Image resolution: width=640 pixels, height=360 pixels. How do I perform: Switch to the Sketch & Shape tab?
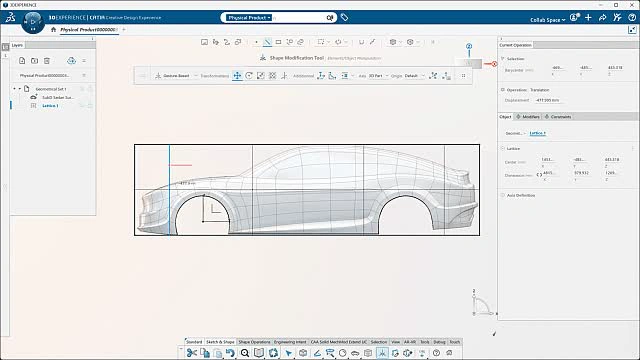220,342
